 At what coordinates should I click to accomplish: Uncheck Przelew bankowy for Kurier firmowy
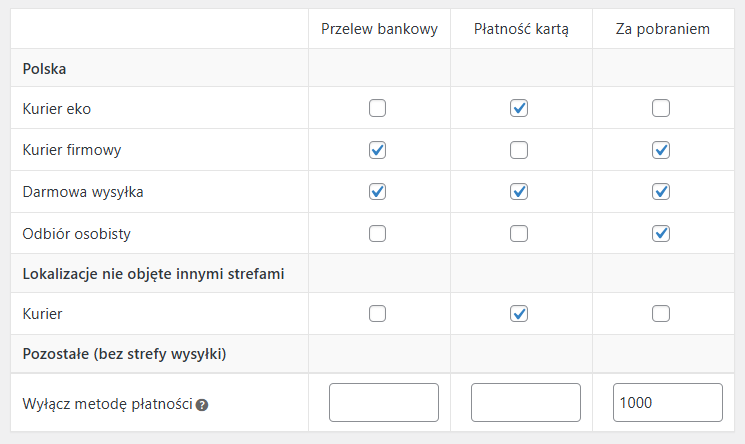377,150
